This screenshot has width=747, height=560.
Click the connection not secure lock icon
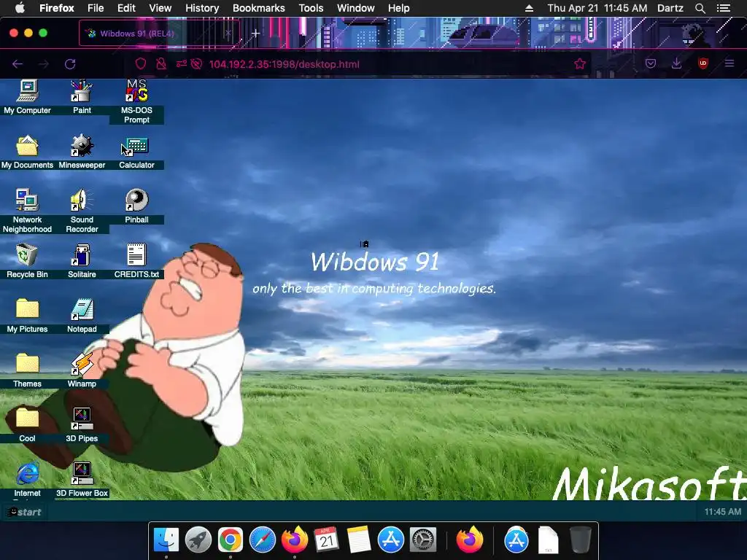coord(161,64)
